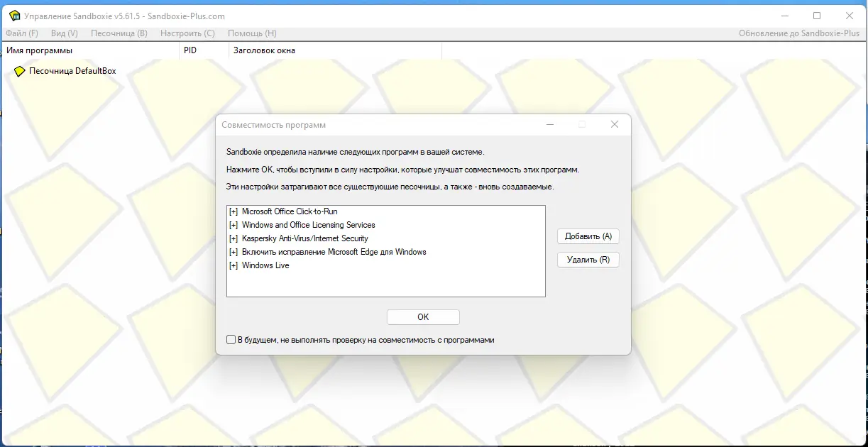Enable skipping future compatibility checks checkbox
Image resolution: width=868 pixels, height=447 pixels.
(x=231, y=340)
